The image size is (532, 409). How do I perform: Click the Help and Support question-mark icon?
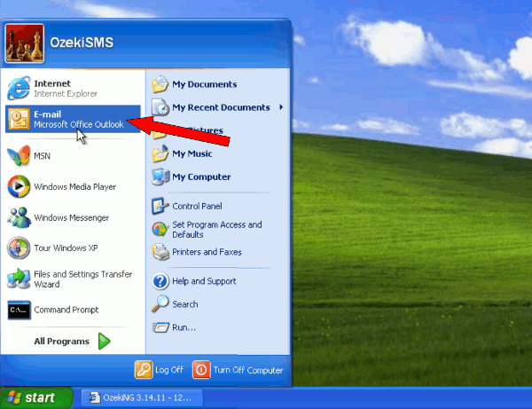coord(160,281)
